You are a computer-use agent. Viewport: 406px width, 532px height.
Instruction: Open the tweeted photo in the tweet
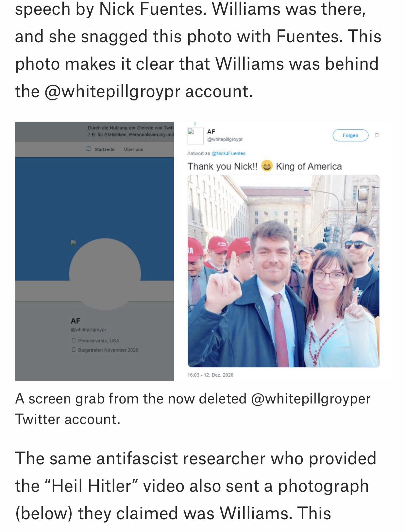pos(283,271)
